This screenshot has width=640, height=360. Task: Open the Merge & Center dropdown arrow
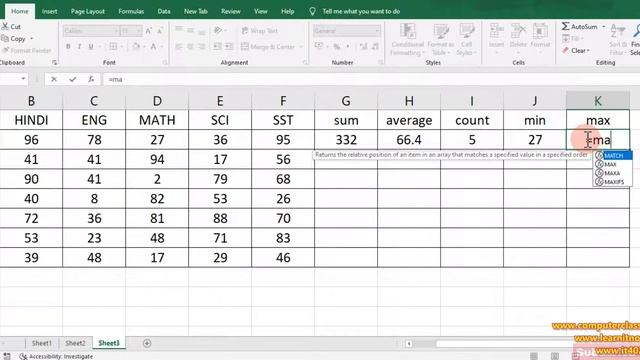[301, 47]
